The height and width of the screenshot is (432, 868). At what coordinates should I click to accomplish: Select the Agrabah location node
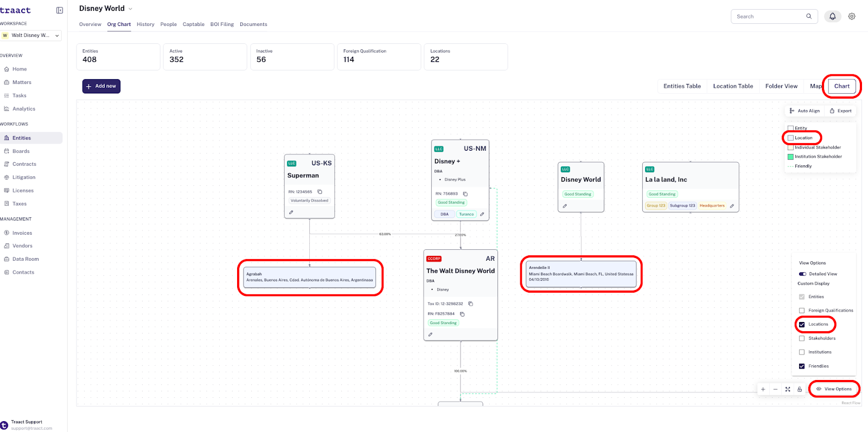(310, 278)
